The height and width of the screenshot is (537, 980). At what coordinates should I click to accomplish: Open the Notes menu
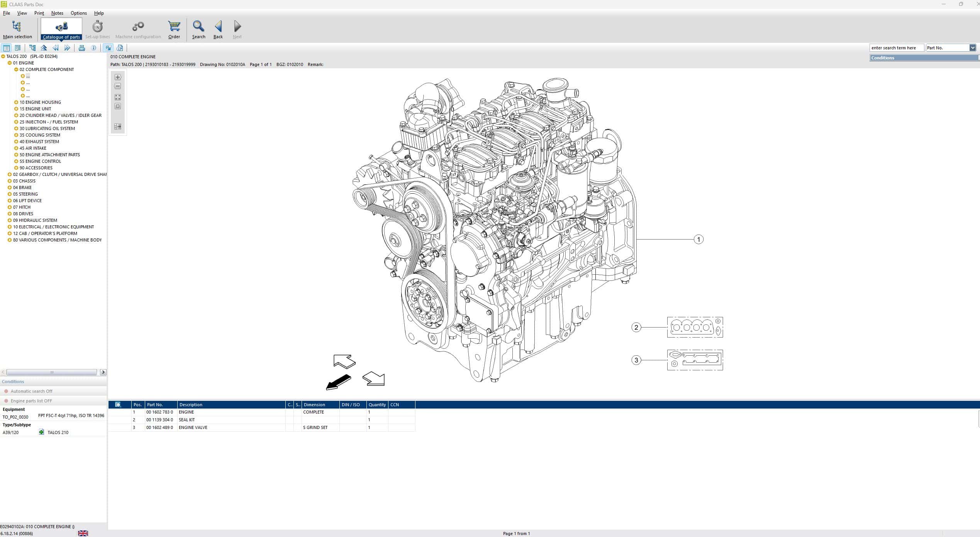[57, 13]
